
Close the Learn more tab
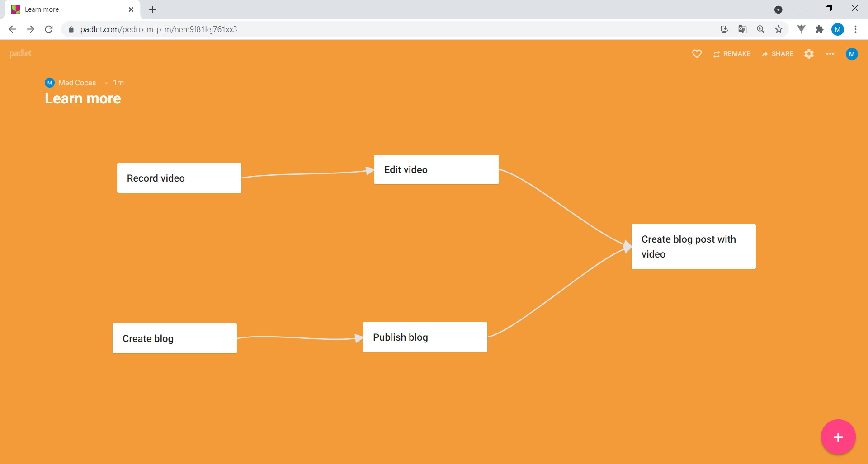131,9
